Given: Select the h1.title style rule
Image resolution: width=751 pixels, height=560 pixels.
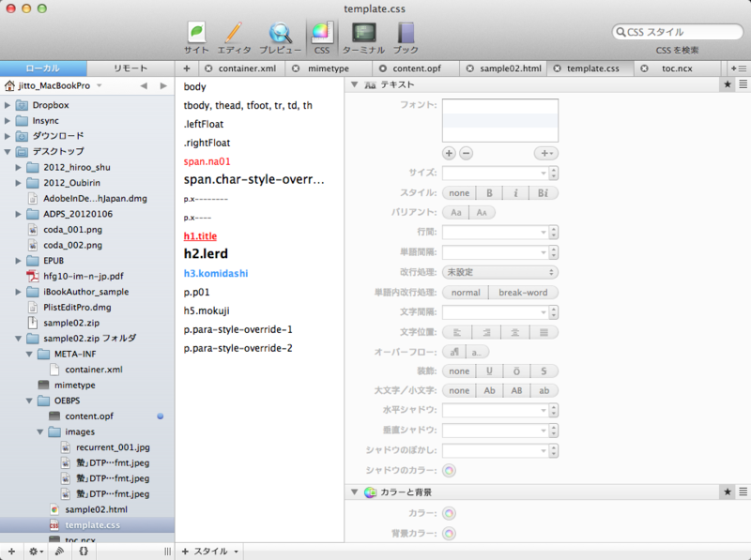Looking at the screenshot, I should point(200,236).
